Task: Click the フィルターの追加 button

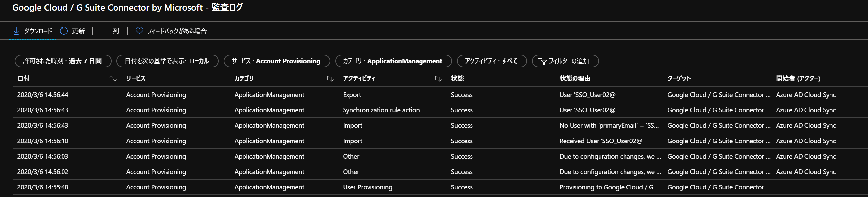Action: (569, 61)
